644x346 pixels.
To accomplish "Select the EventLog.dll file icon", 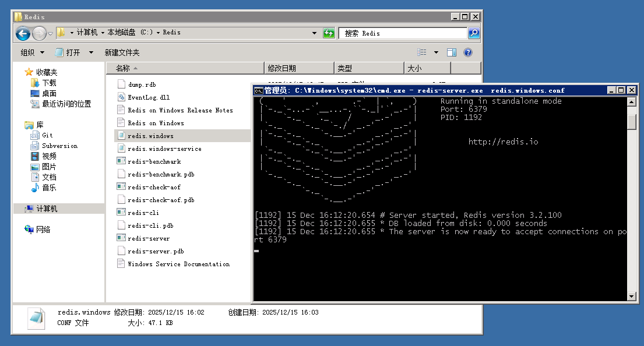I will (x=121, y=97).
